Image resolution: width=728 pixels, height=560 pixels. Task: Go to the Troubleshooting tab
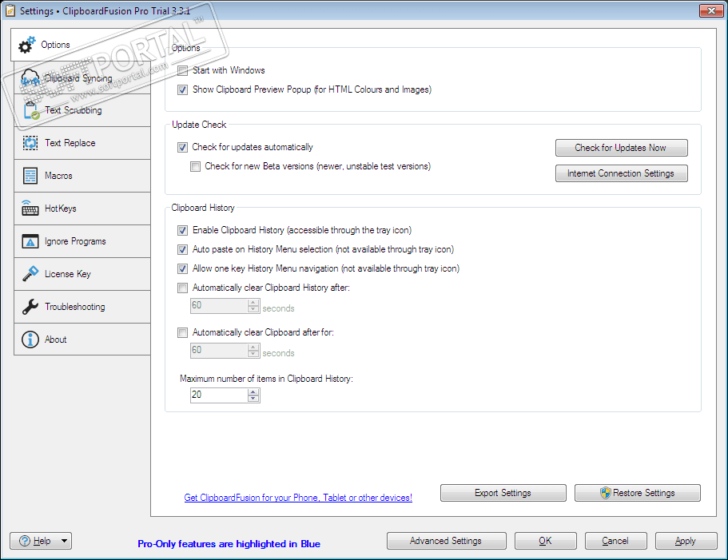(x=82, y=307)
